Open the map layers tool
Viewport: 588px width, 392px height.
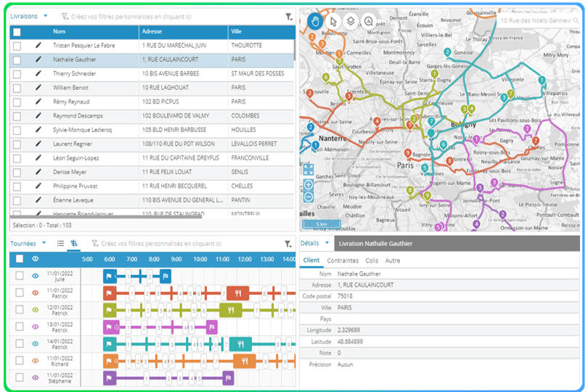[x=351, y=21]
